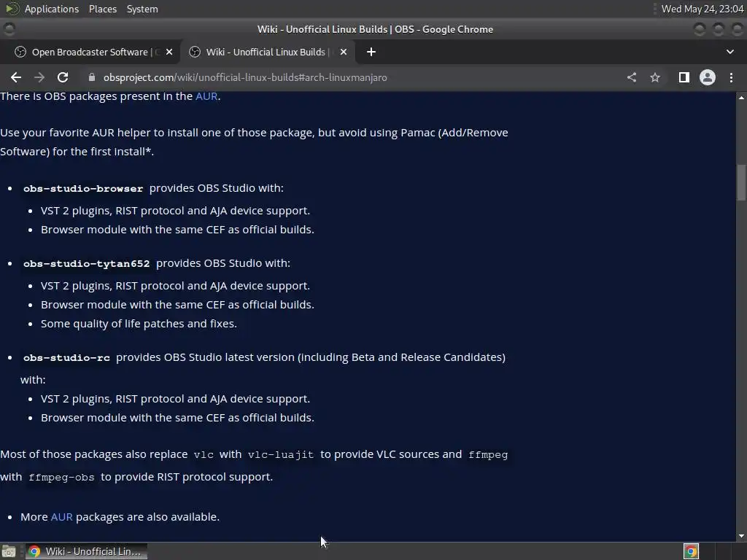Click the page scrollbar down arrow
Screen dimensions: 747x560
coord(741,536)
